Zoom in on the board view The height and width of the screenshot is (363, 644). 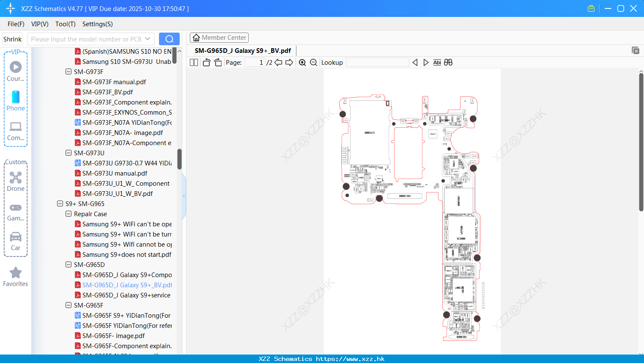(x=302, y=63)
